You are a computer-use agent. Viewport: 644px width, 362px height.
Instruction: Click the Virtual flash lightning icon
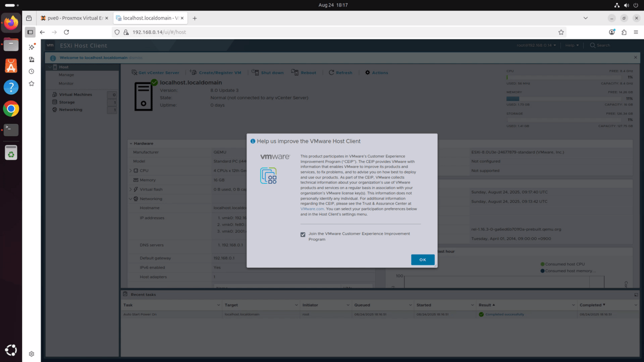pyautogui.click(x=136, y=190)
